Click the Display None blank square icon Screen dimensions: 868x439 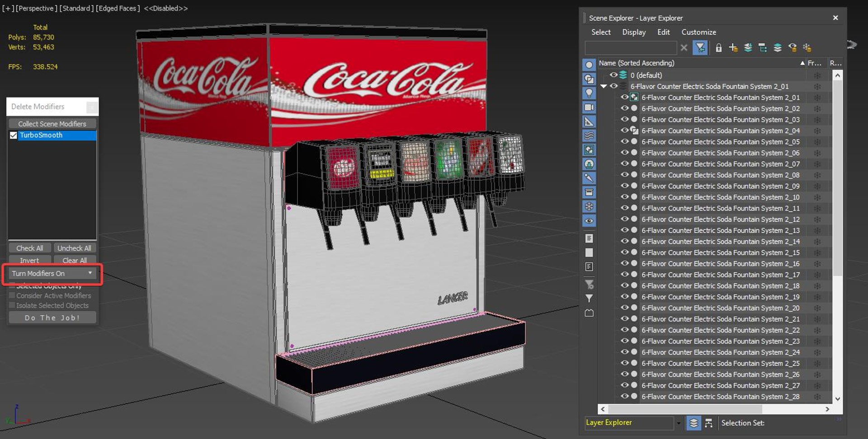point(589,252)
